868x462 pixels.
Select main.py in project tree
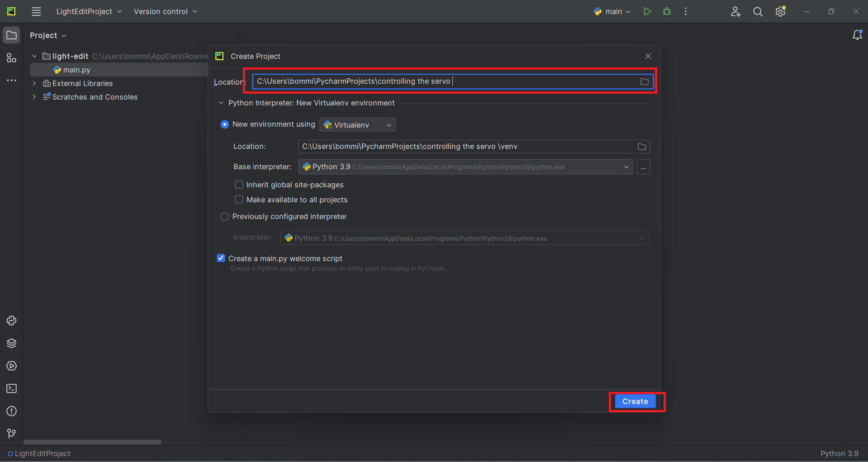[x=76, y=70]
